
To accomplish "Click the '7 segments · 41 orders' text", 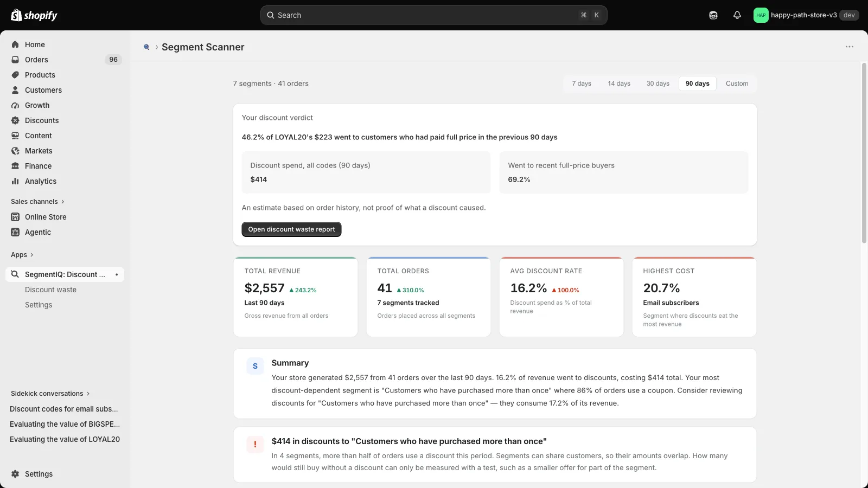I will coord(271,84).
